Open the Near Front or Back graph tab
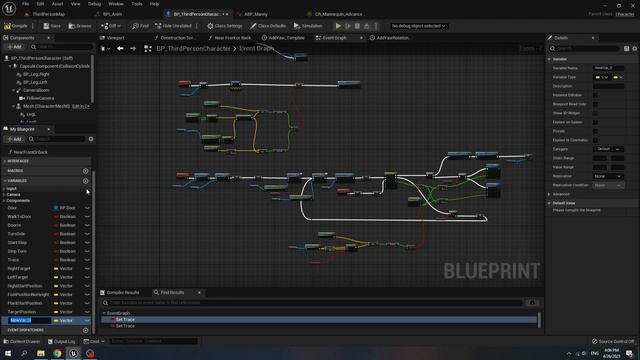Screen dimensions: 640x360 pyautogui.click(x=229, y=38)
